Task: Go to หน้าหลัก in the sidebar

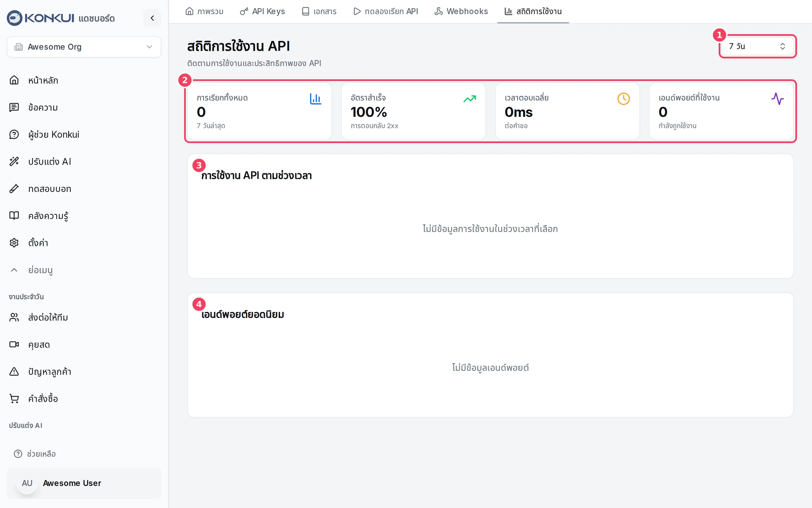Action: (84, 80)
